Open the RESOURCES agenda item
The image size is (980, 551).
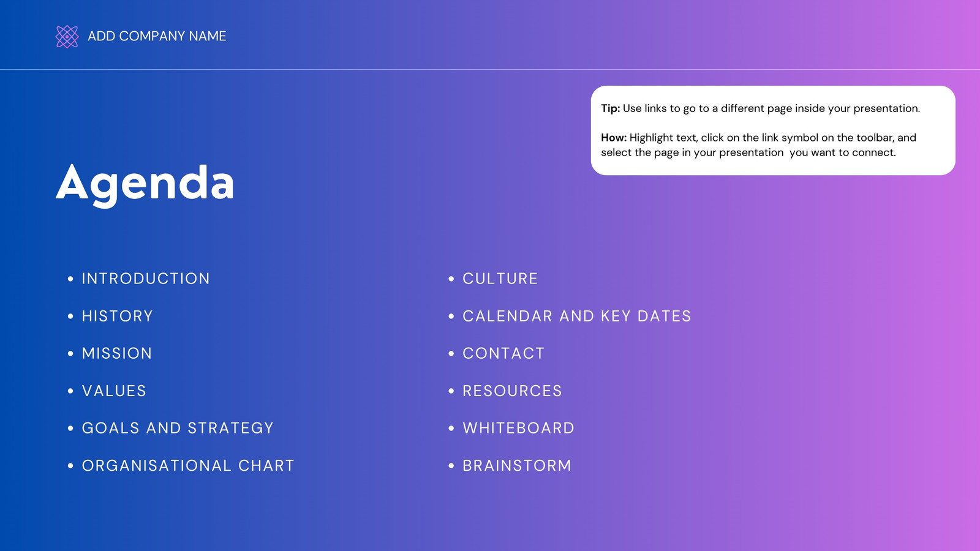point(512,391)
